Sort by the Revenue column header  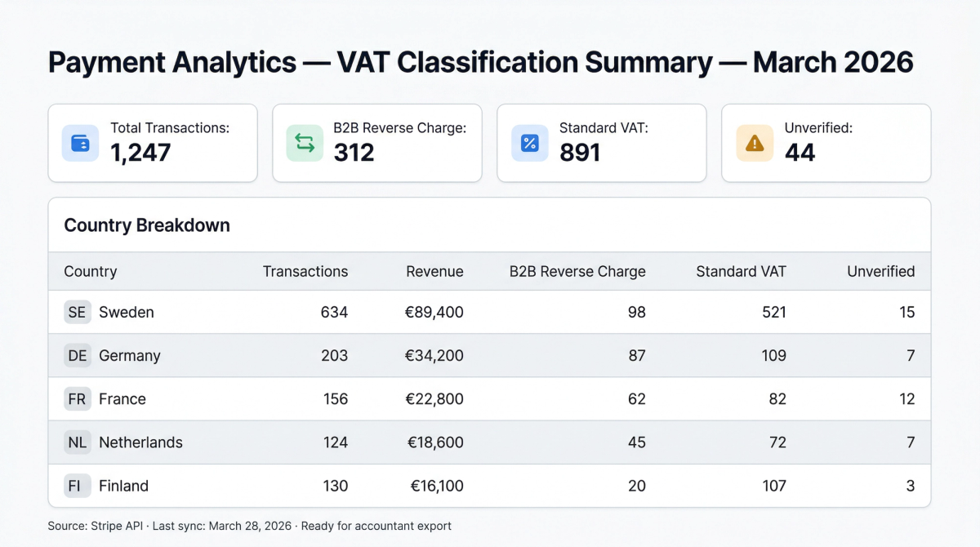coord(434,271)
